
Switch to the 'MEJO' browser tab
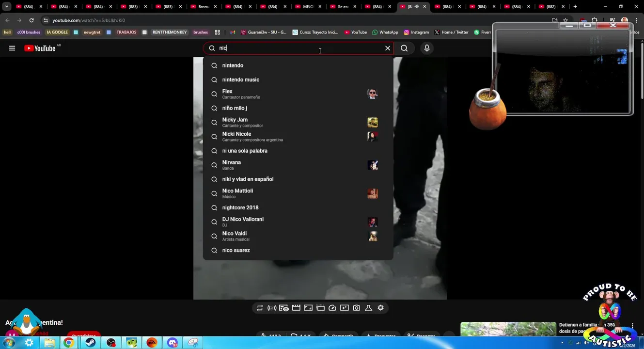click(308, 7)
